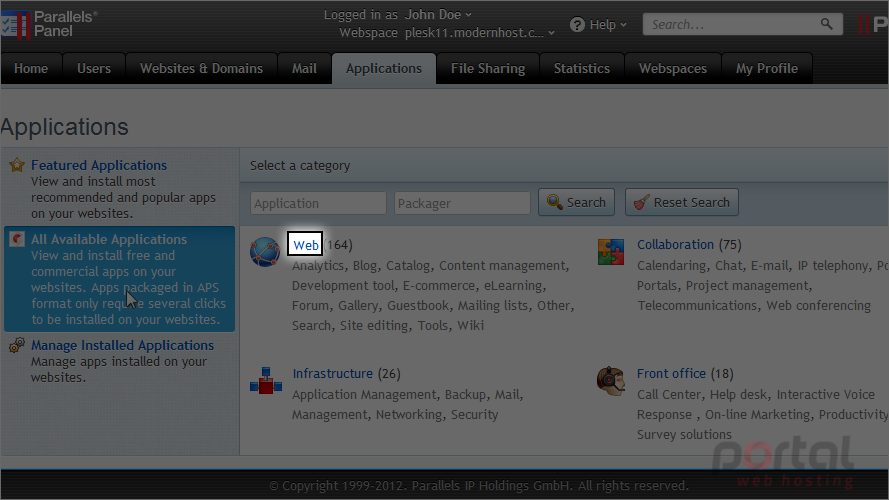Expand the John Doe user dropdown

coord(438,15)
